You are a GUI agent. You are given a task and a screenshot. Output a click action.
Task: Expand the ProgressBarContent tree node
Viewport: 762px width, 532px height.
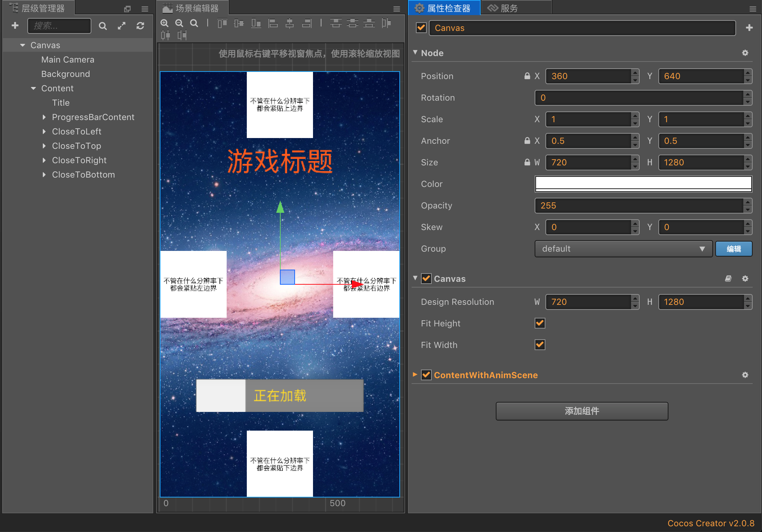pos(44,117)
